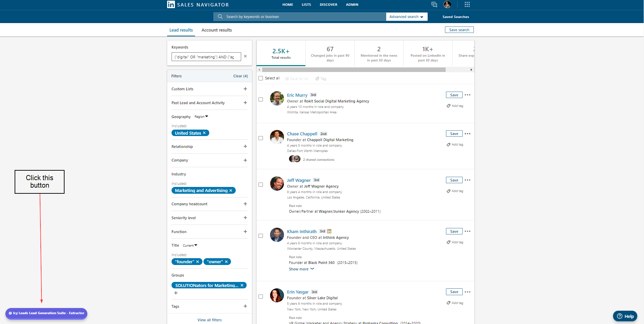Save Eric Murry as a lead
This screenshot has width=644, height=324.
(x=454, y=95)
